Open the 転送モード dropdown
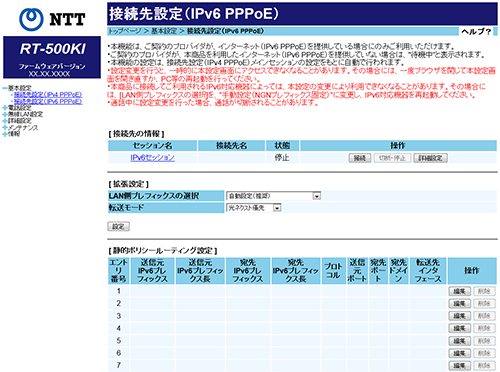Screen dimensions: 500x372 click(254, 208)
